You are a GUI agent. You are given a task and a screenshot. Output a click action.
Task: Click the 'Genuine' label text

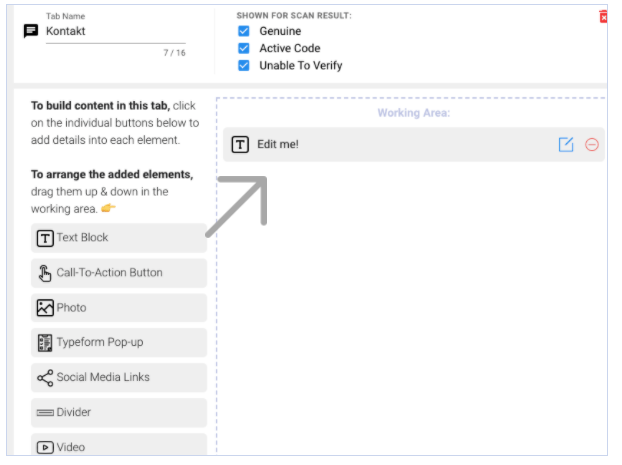pyautogui.click(x=280, y=31)
